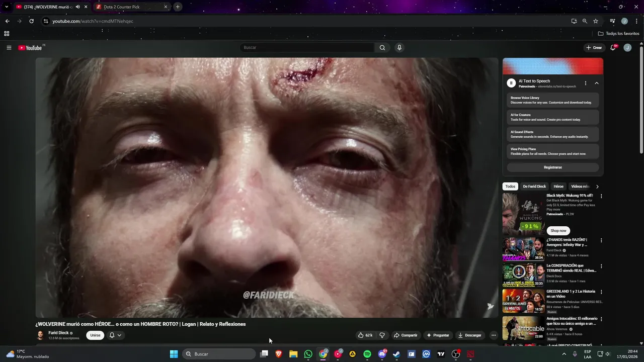The image size is (644, 362).
Task: Open Brave browser from taskbar
Action: click(279, 354)
